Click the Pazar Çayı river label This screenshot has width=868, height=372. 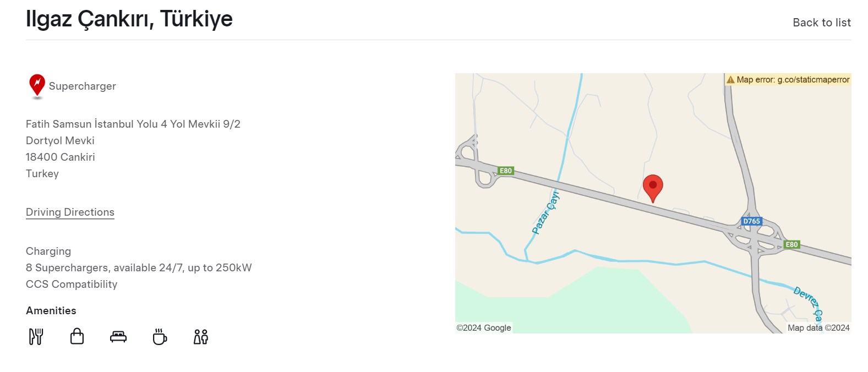pos(546,212)
